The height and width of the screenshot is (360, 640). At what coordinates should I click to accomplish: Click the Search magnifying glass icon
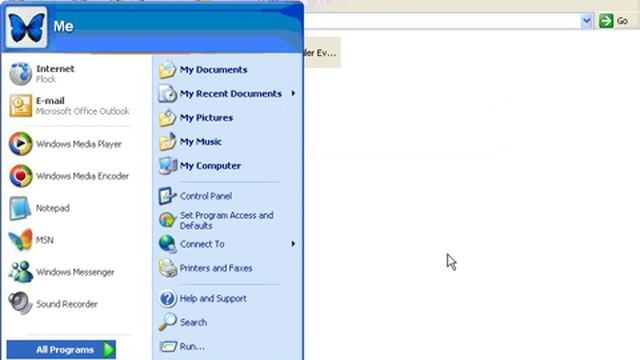tap(167, 322)
